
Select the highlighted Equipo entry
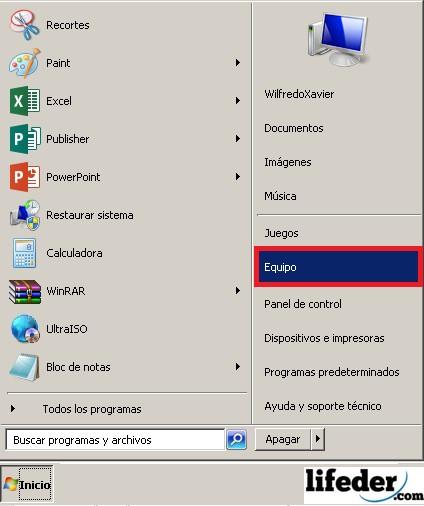(338, 267)
